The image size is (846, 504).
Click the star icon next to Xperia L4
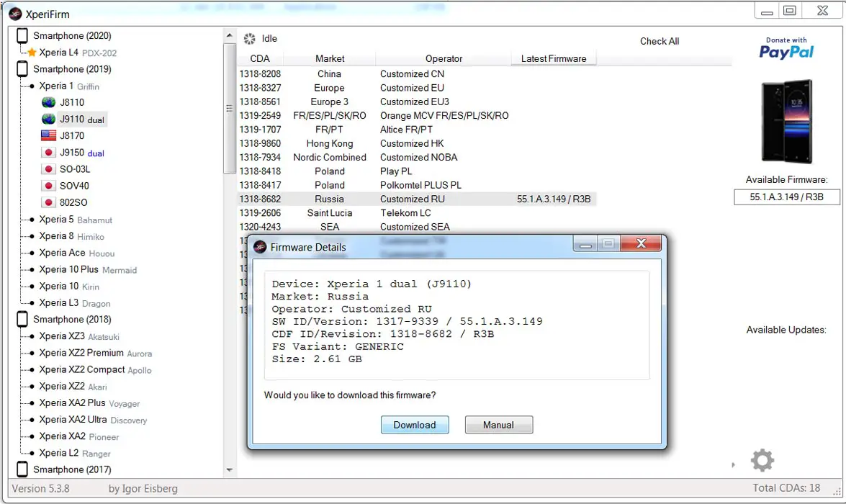point(32,53)
